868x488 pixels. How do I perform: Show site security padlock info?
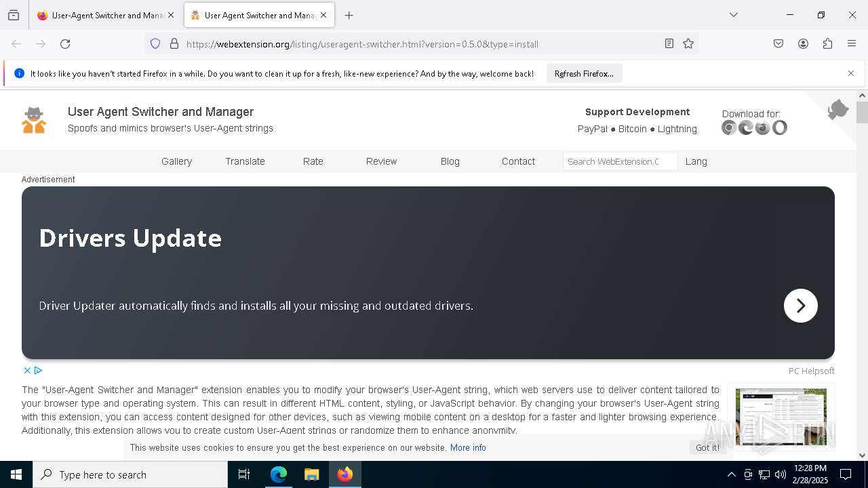tap(174, 44)
